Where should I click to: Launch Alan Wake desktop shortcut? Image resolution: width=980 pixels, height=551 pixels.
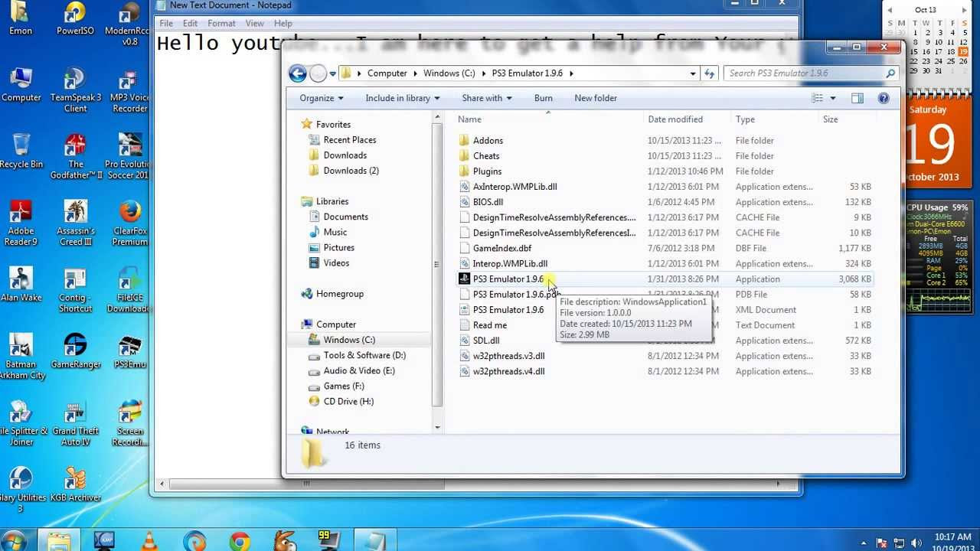click(x=21, y=285)
